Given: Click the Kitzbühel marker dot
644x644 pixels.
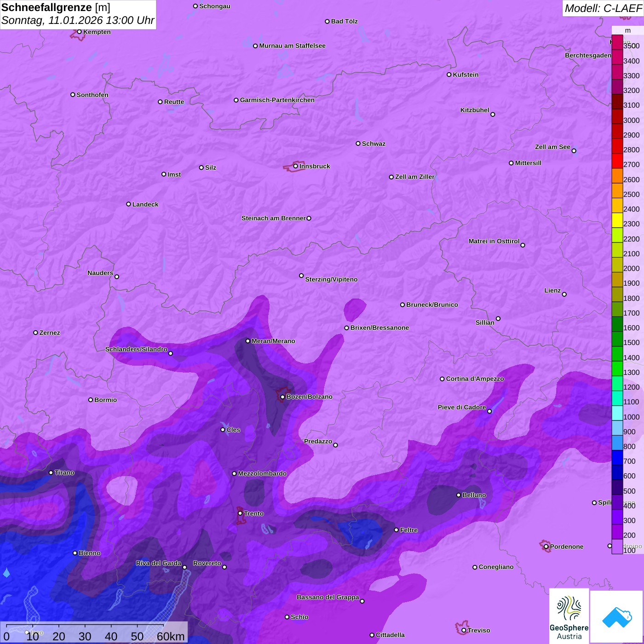Looking at the screenshot, I should click(493, 115).
